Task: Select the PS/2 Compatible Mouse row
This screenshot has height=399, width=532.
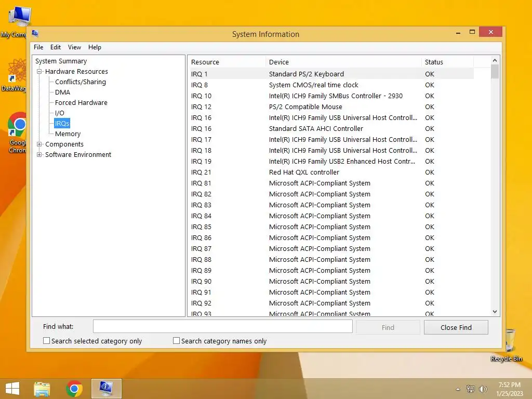Action: point(331,107)
